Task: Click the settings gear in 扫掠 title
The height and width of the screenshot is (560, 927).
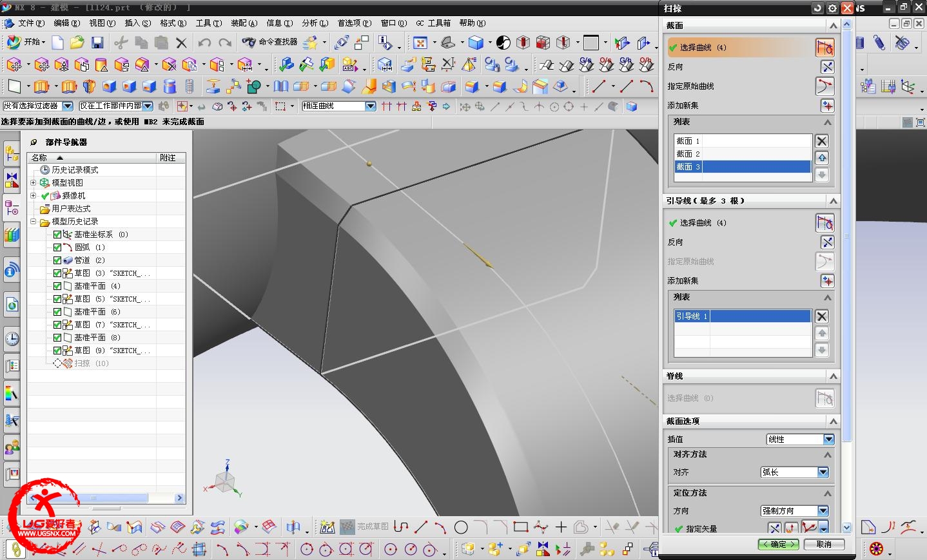Action: (x=832, y=8)
